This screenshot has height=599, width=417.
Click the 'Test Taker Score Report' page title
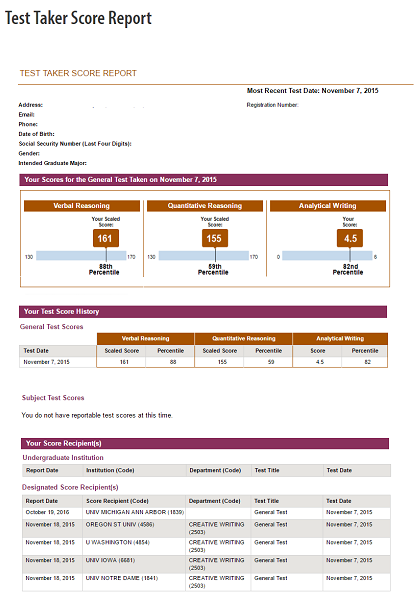(78, 18)
